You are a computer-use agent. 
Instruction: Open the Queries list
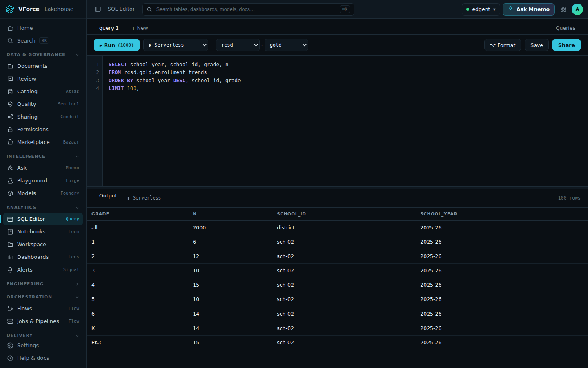click(x=565, y=28)
